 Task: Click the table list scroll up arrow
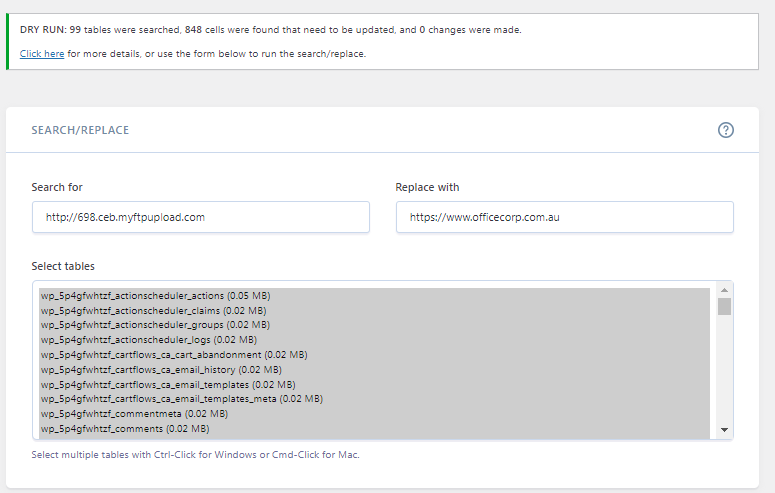(724, 291)
